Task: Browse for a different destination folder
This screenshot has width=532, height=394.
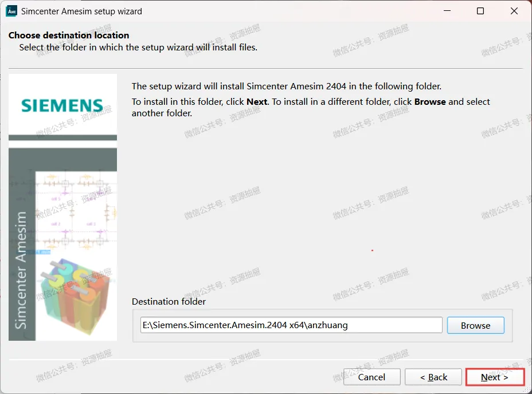Action: [476, 325]
